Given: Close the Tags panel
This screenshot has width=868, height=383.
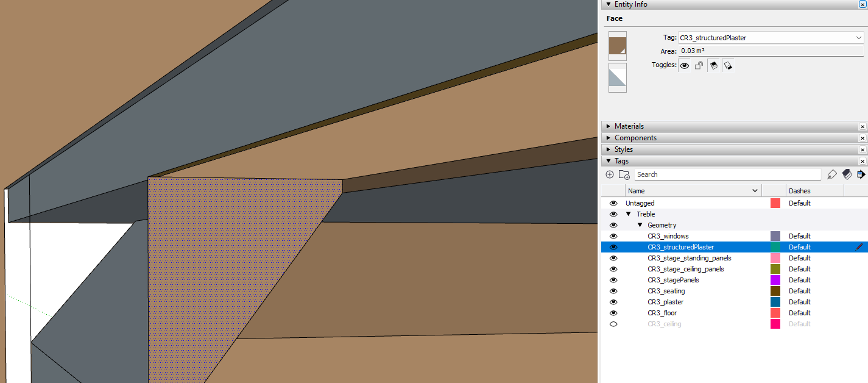Looking at the screenshot, I should tap(863, 161).
